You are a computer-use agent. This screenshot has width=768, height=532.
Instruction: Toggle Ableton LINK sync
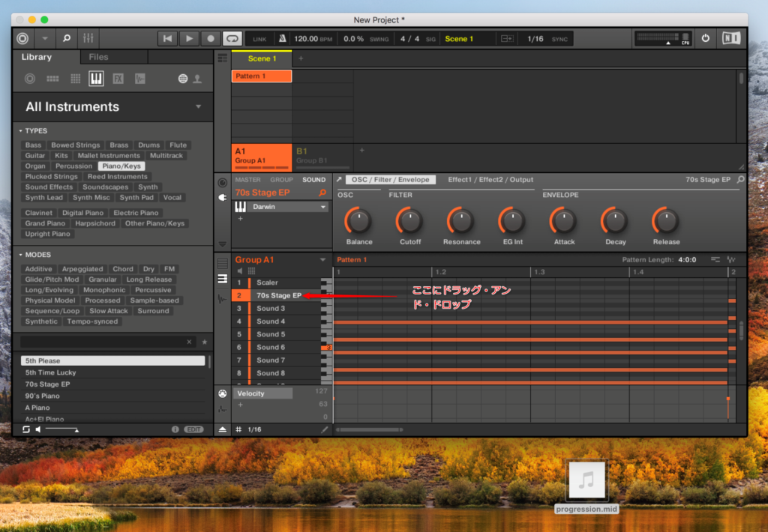tap(259, 39)
